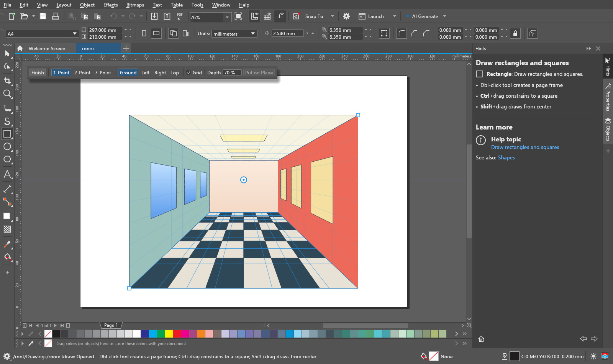Select the Zoom magnifier tool

[7, 94]
